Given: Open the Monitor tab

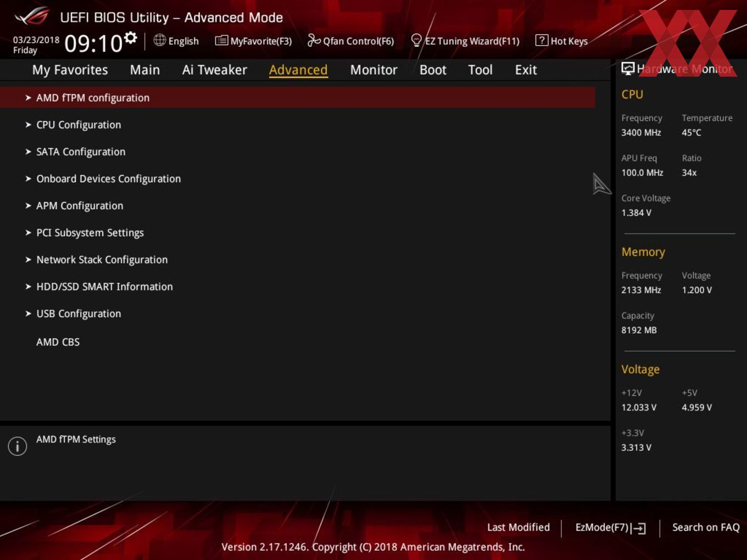Looking at the screenshot, I should point(374,70).
